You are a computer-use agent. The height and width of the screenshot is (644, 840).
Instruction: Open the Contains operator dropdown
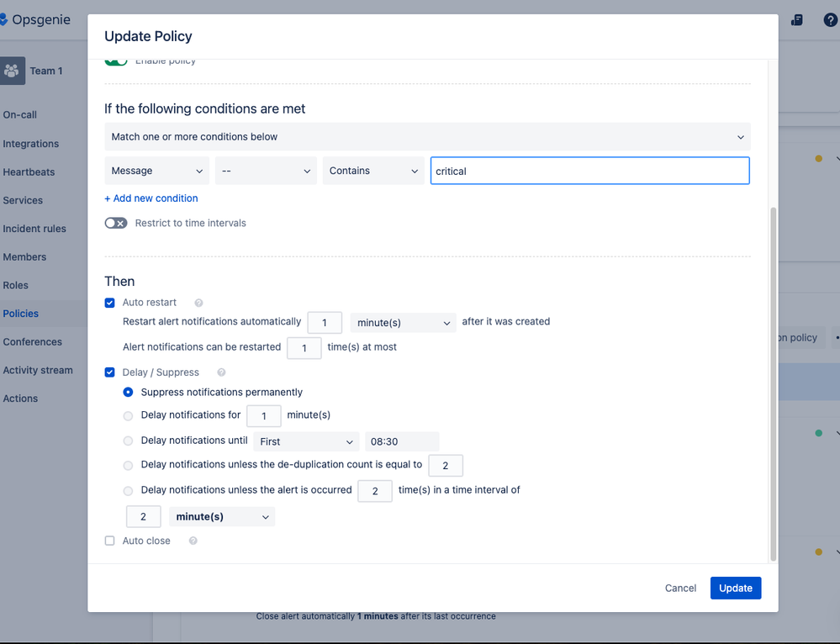pyautogui.click(x=373, y=171)
